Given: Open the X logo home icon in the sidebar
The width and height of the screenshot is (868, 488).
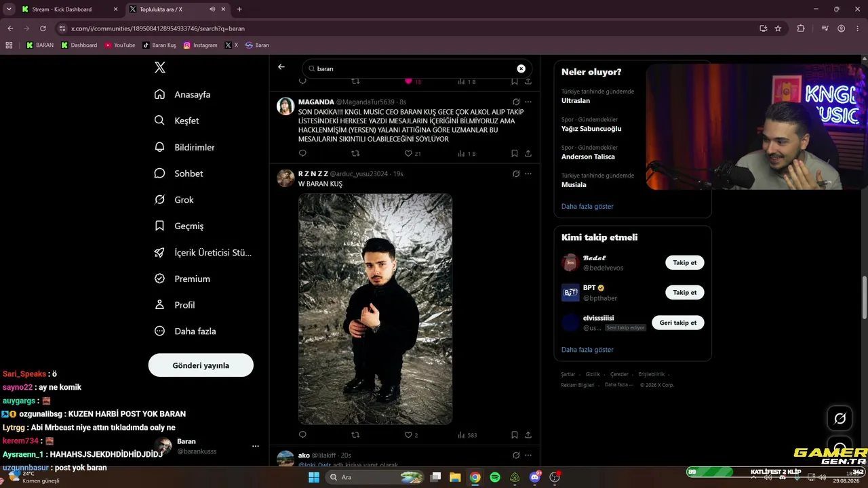Looking at the screenshot, I should click(x=160, y=67).
